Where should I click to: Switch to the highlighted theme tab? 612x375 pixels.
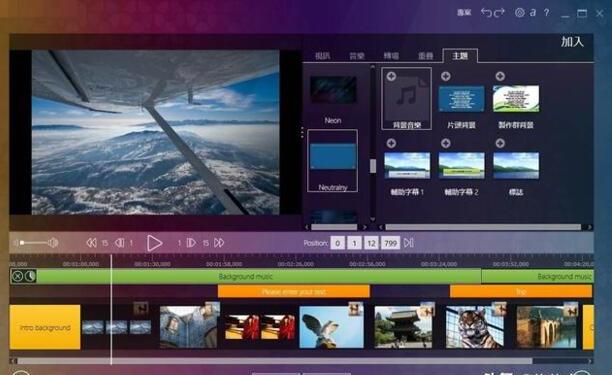[460, 56]
